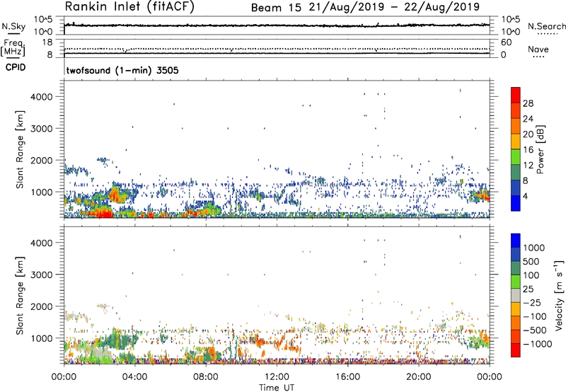This screenshot has height=392, width=566.
Task: Click the '12:00' time tick label
Action: (277, 377)
